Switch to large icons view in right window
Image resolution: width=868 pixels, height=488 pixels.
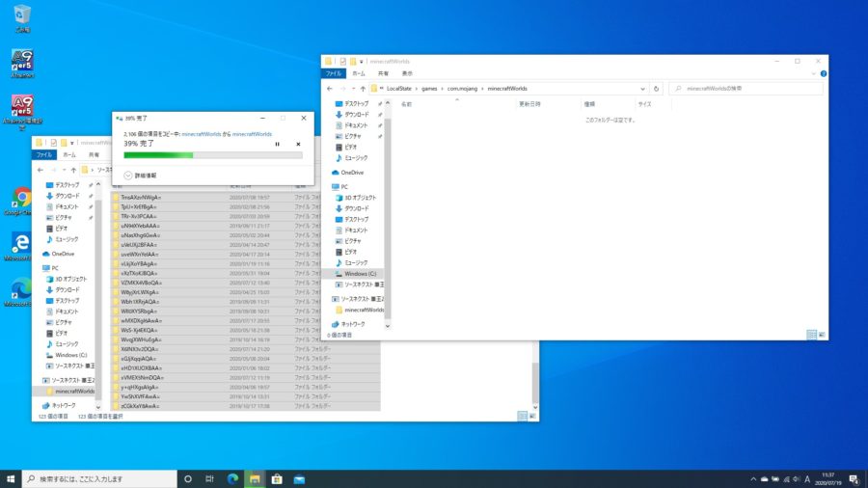pos(821,334)
